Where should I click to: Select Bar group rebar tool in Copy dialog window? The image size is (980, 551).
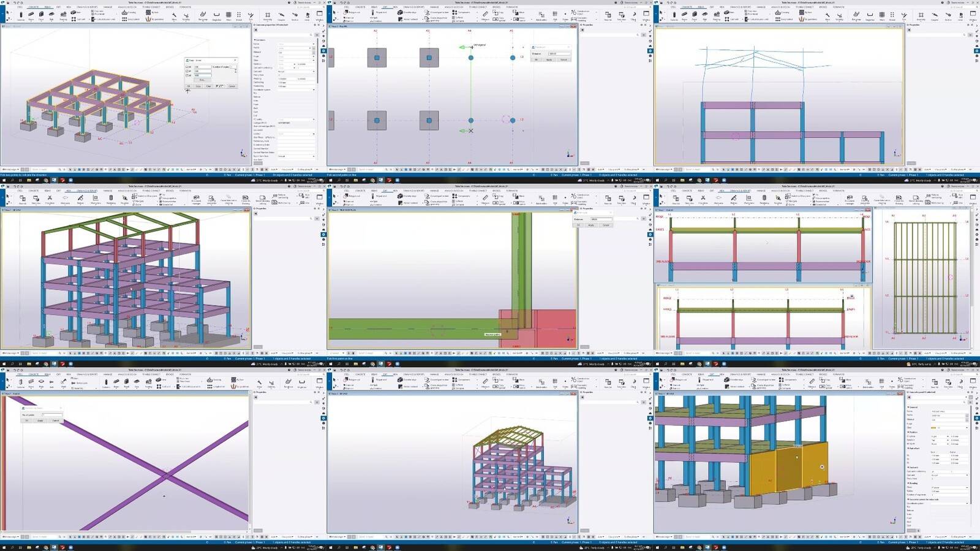[203, 15]
